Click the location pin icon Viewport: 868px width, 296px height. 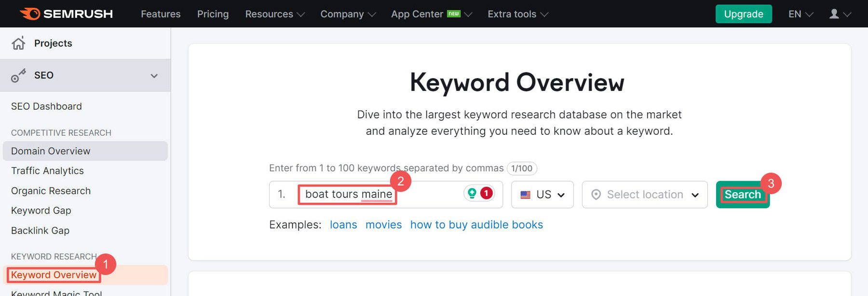click(x=596, y=195)
